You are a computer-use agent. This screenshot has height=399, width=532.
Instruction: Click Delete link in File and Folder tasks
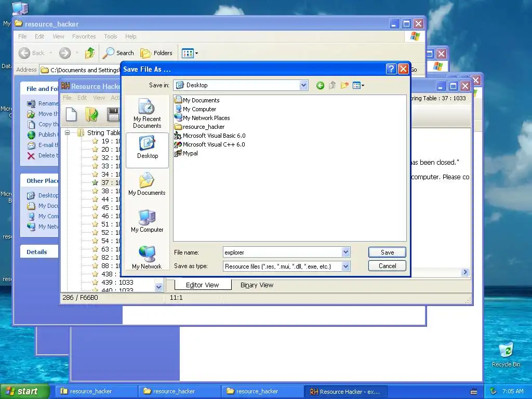tap(43, 155)
